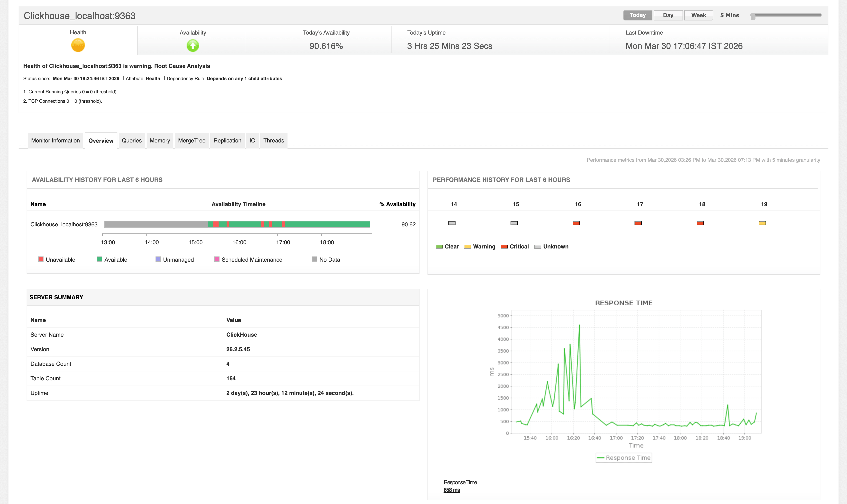
Task: Select the Day time range button
Action: click(668, 15)
